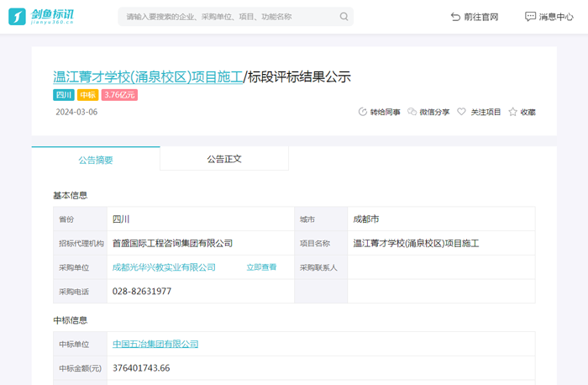
Task: Click 关注项目 label
Action: tap(486, 112)
